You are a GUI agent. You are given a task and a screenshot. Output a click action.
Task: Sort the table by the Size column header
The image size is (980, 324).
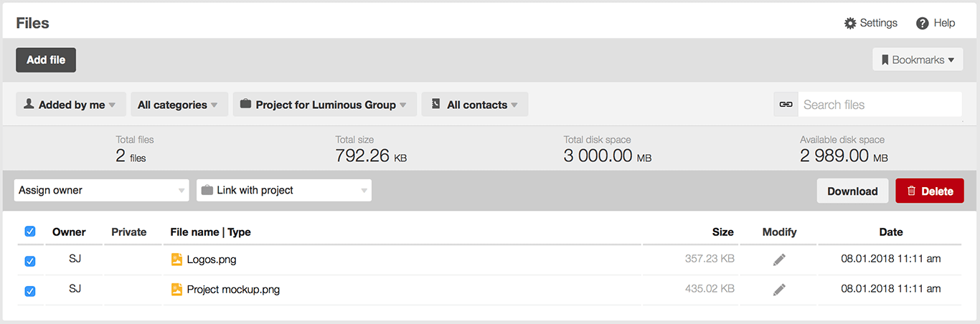[x=722, y=232]
